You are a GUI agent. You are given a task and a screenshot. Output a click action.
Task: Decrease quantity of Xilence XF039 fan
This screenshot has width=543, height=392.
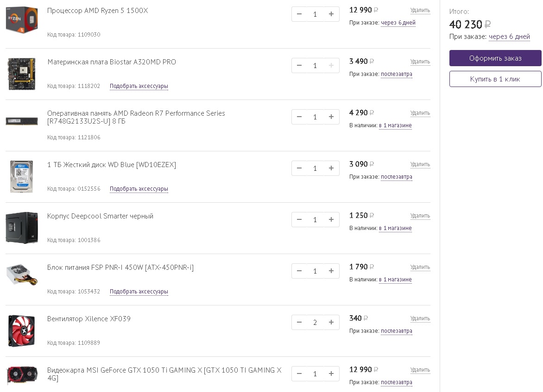pyautogui.click(x=299, y=323)
